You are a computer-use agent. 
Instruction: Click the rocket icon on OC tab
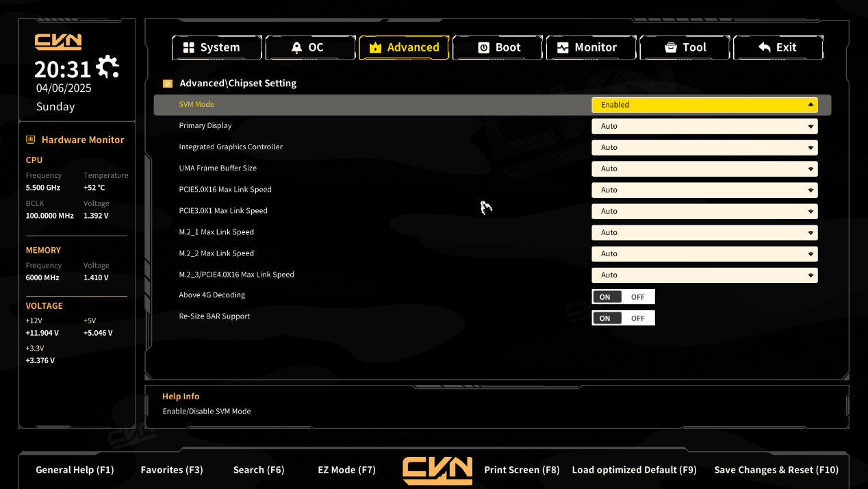296,48
